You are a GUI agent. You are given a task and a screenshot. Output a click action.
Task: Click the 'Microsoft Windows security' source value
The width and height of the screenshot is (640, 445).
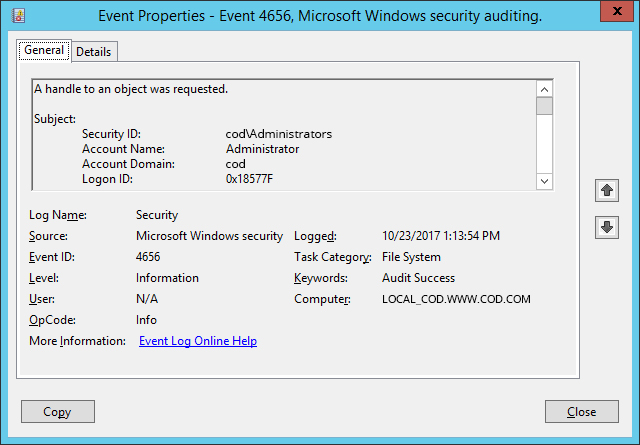click(209, 236)
